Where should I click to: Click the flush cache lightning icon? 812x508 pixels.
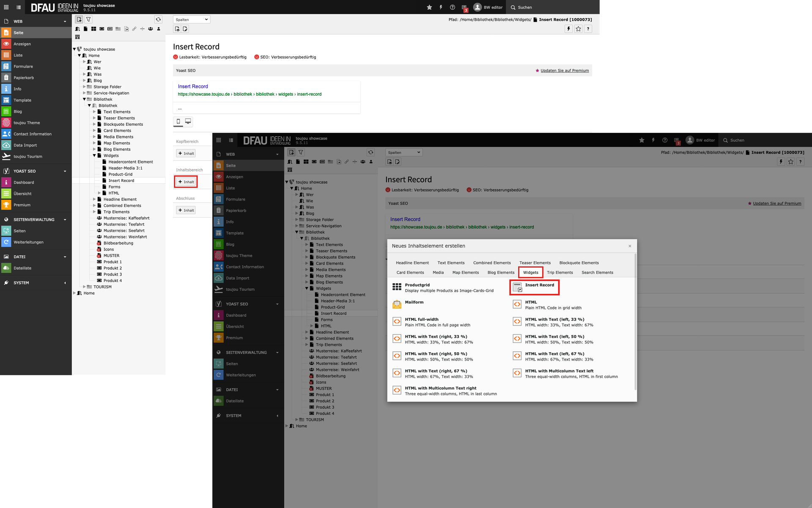(441, 7)
